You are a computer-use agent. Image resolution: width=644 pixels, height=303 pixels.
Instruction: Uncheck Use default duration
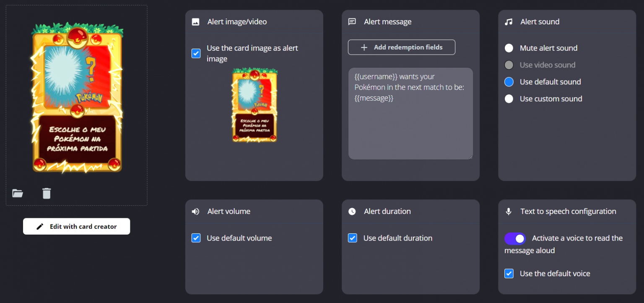[352, 238]
